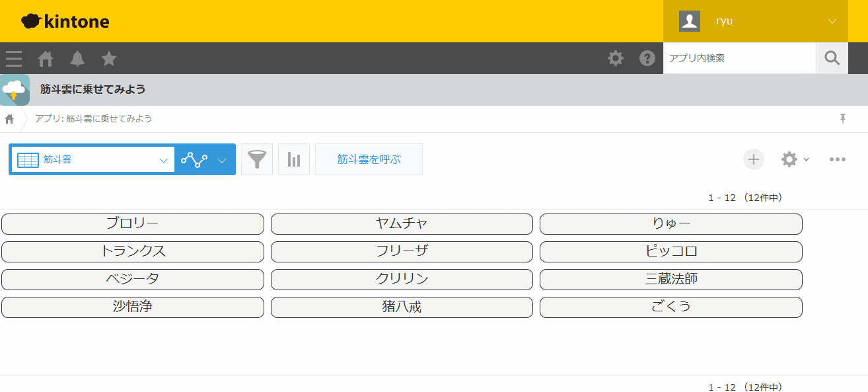Viewport: 868px width, 392px height.
Task: Click breadcrumb link アプリ: 筋斗雲に乗せてみよう
Action: (93, 119)
